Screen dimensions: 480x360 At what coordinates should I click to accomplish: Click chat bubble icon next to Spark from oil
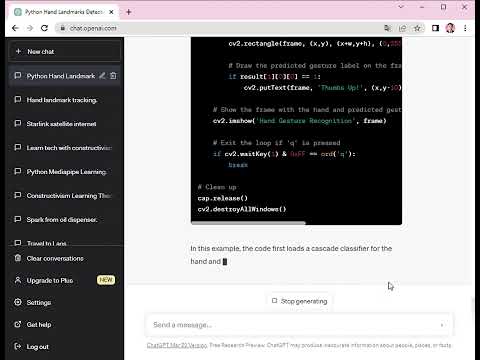(x=18, y=219)
